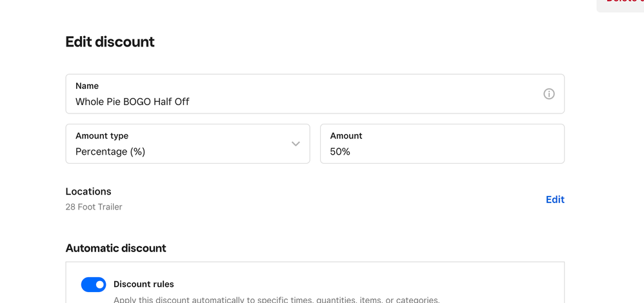Click the Amount type field label

pyautogui.click(x=102, y=136)
